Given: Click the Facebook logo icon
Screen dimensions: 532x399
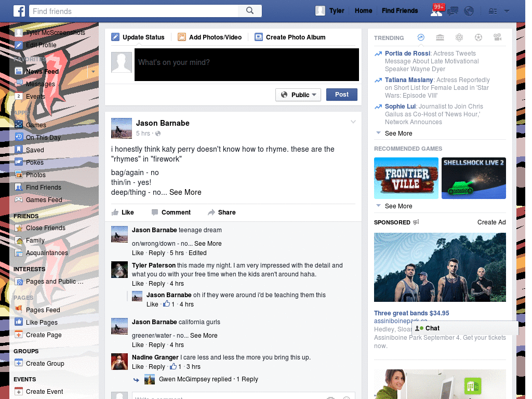Looking at the screenshot, I should click(x=19, y=11).
